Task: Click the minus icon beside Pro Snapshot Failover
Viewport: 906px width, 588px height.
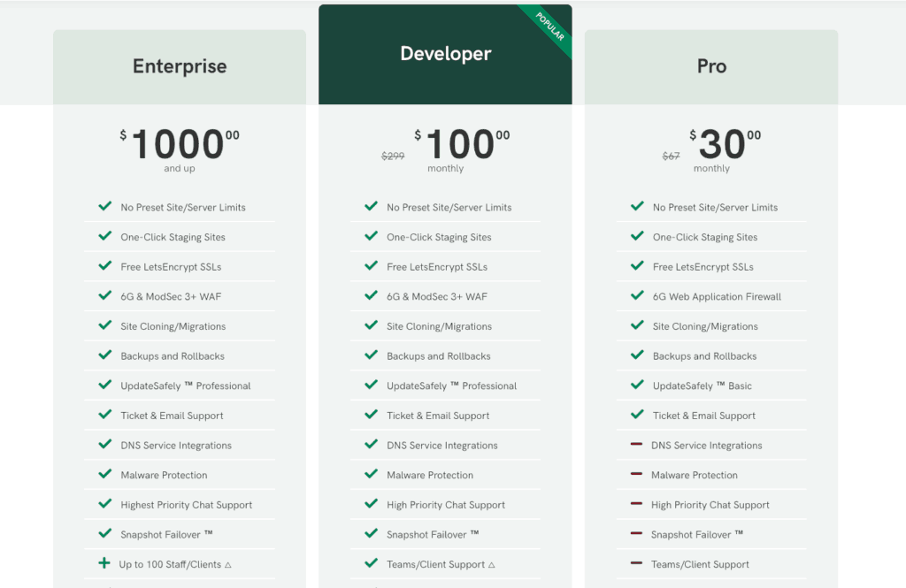Action: click(x=636, y=534)
